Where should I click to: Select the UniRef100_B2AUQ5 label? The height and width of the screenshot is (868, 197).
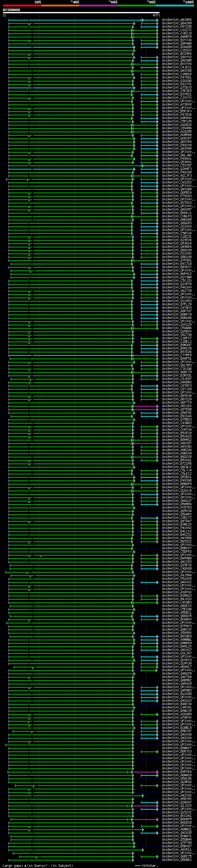177,47
